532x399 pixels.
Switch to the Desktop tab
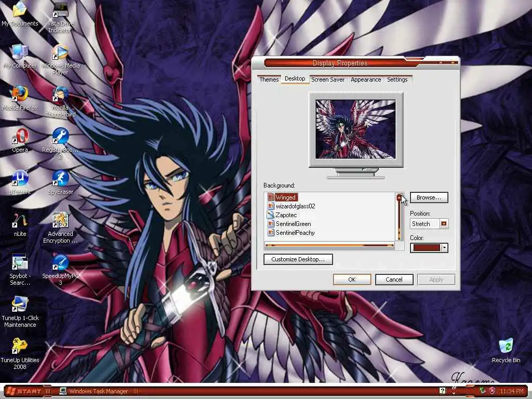pos(295,79)
